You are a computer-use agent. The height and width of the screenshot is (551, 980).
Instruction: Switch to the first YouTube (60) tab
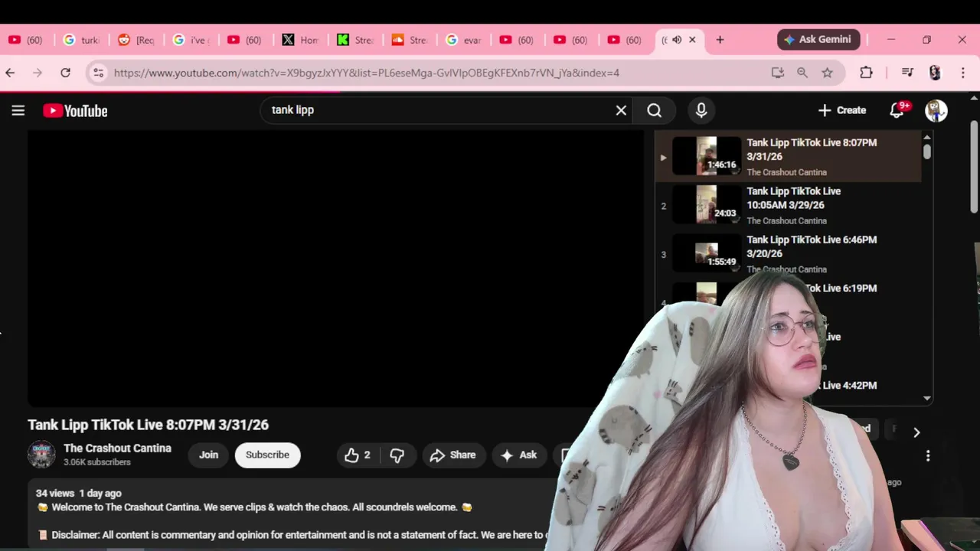tap(26, 40)
